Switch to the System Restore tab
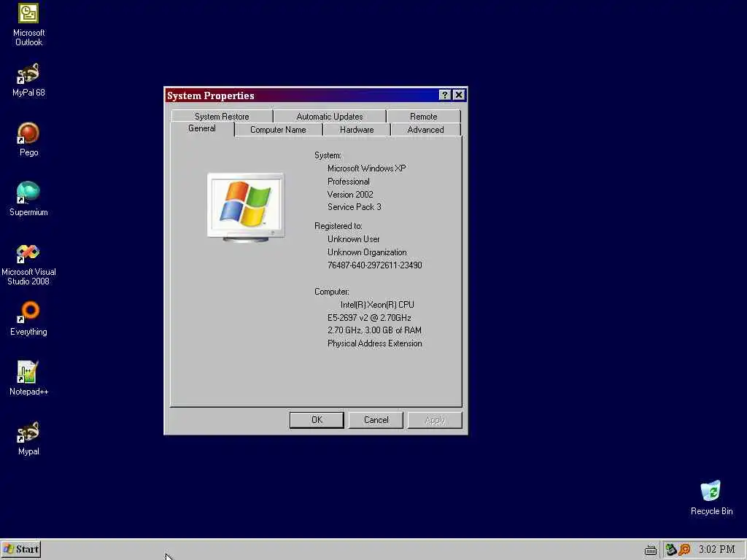747x560 pixels. point(222,117)
